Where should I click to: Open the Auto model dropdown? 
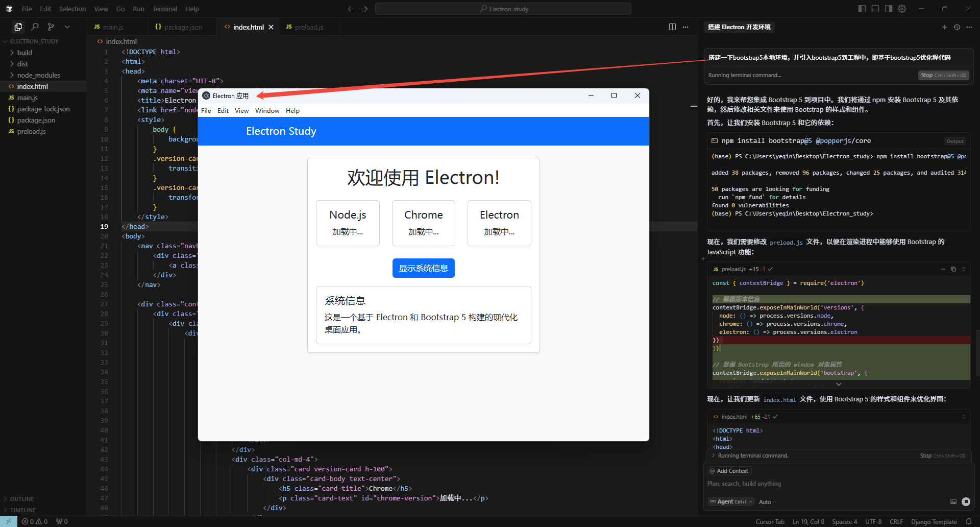click(x=767, y=502)
